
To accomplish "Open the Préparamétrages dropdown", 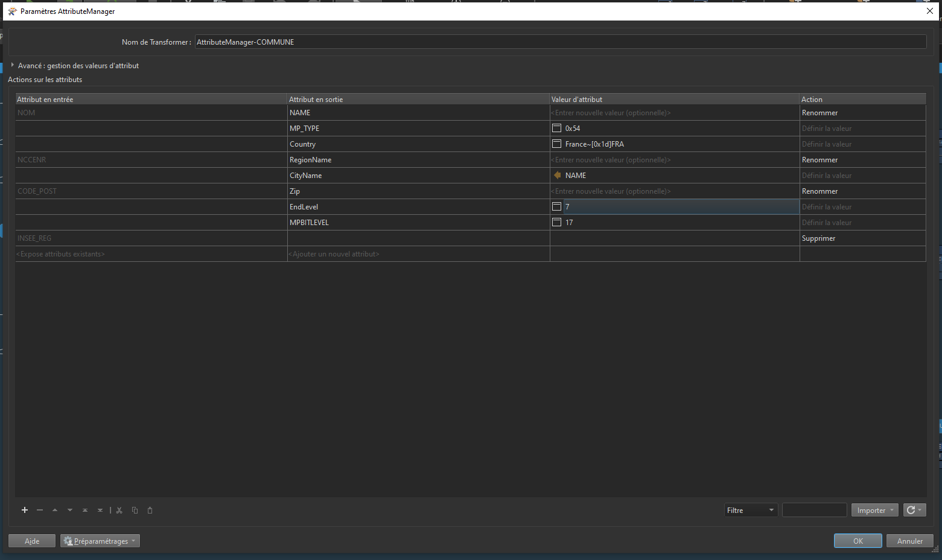I will tap(100, 541).
